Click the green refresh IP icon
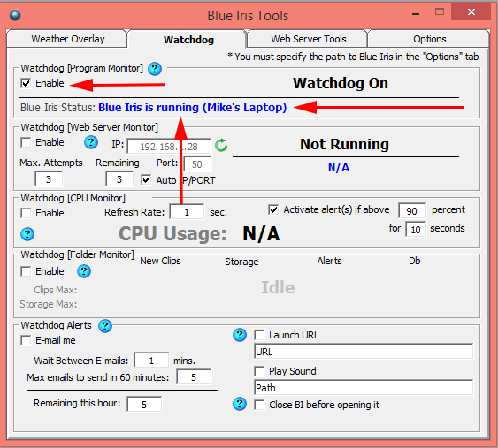The width and height of the screenshot is (498, 448). [221, 145]
